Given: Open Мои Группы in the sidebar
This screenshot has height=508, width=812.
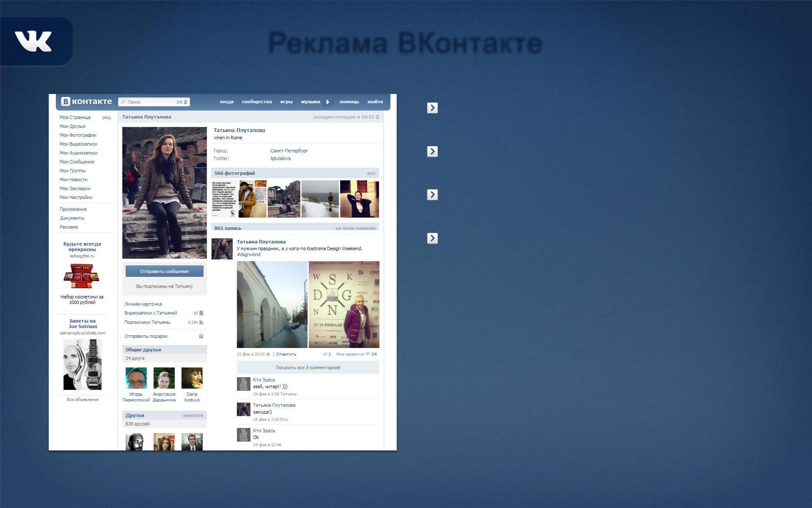Looking at the screenshot, I should (x=73, y=171).
